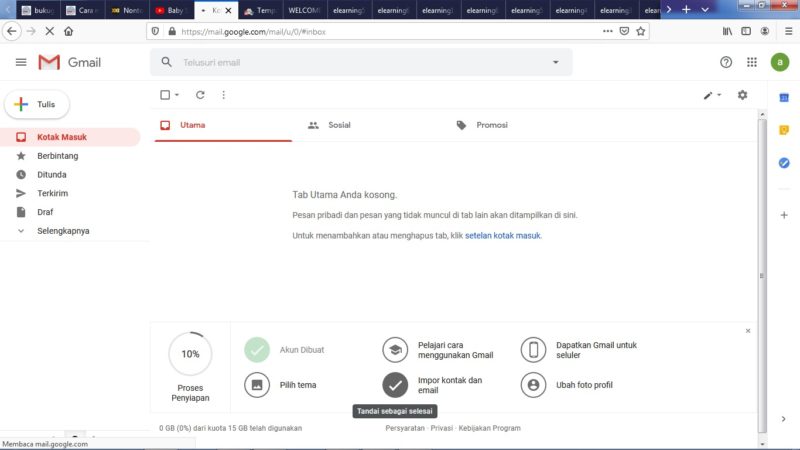Select input tool pencil icon
Viewport: 800px width, 450px height.
pos(708,95)
